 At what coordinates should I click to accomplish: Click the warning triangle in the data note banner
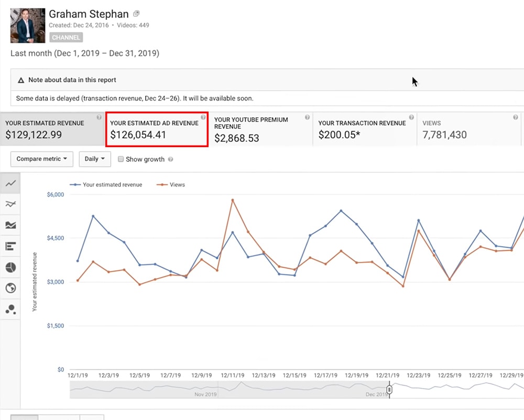pyautogui.click(x=20, y=80)
